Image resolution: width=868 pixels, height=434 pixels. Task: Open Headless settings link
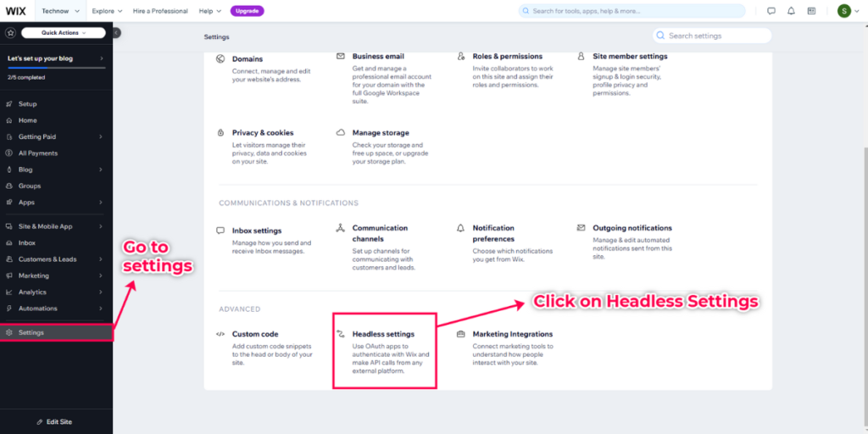[x=383, y=334]
